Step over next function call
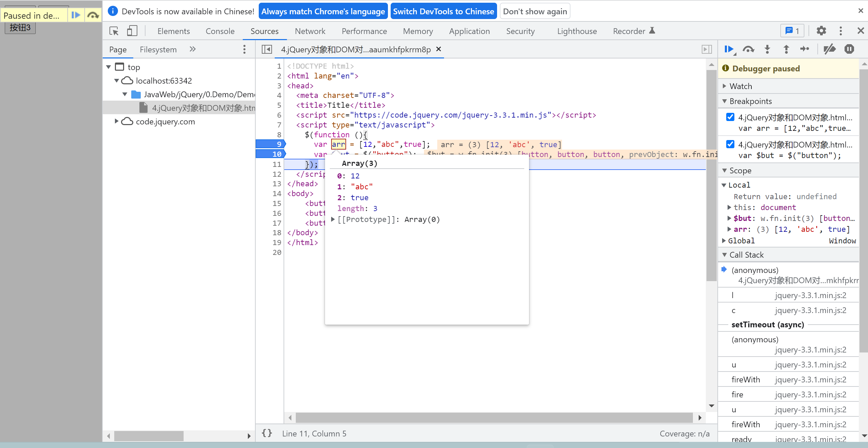 (748, 49)
